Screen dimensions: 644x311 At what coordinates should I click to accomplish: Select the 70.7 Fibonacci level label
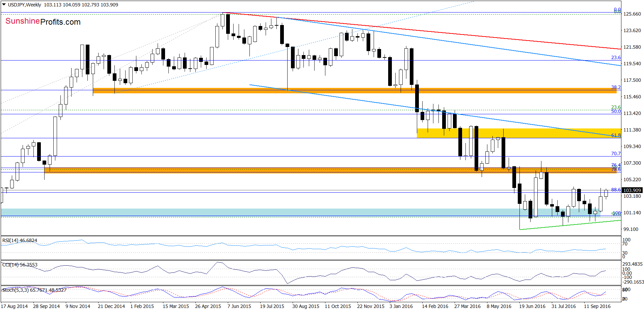616,153
